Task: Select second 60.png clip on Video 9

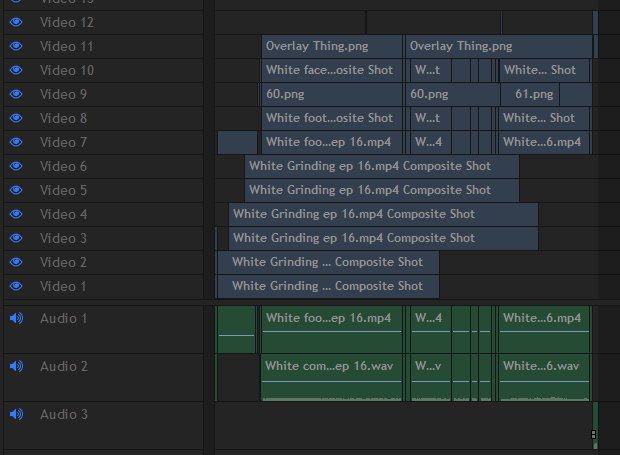Action: tap(453, 94)
